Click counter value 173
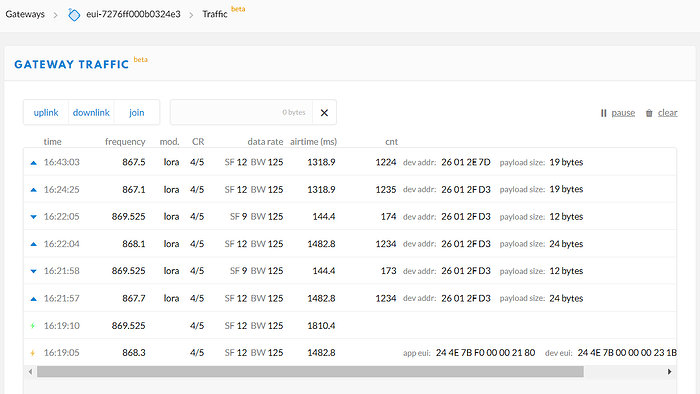Screen dimensions: 700x394 click(388, 271)
